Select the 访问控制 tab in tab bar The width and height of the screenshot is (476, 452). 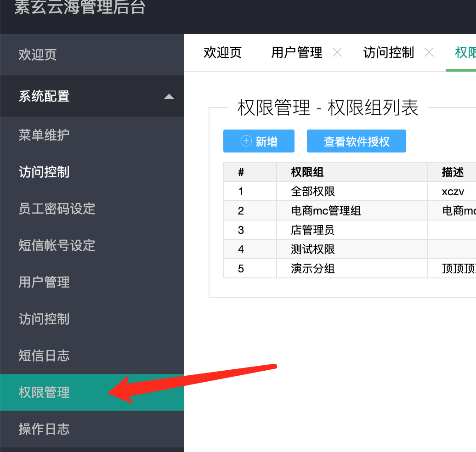388,53
